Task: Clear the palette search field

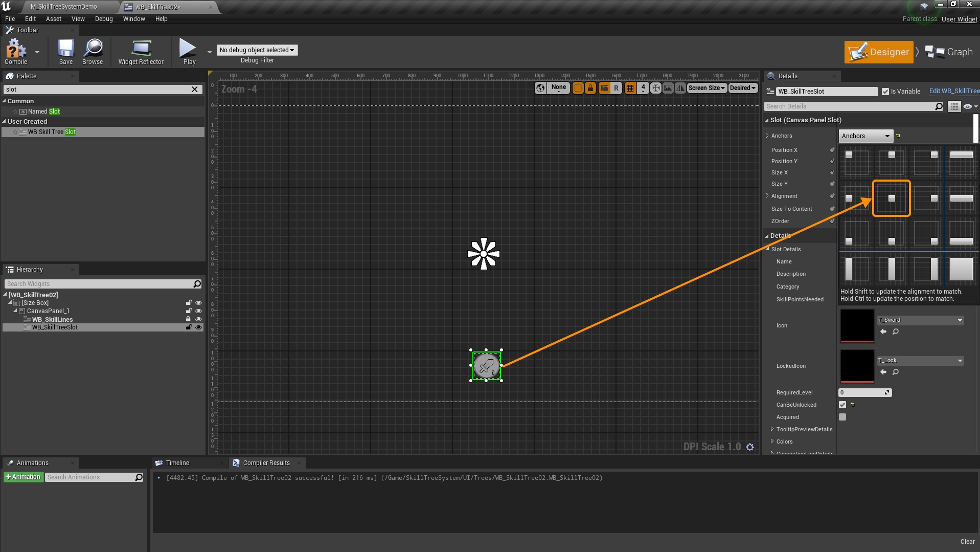Action: 195,90
